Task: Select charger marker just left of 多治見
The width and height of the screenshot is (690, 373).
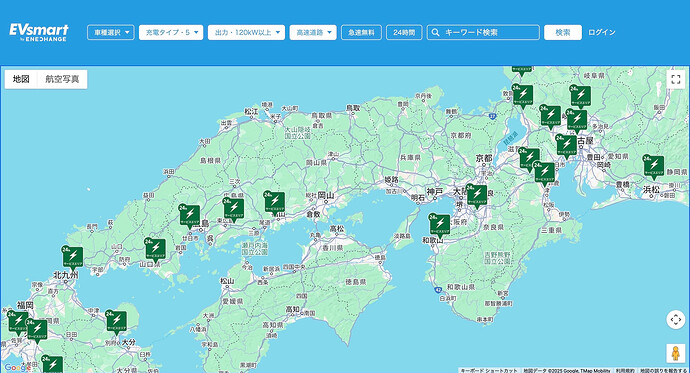Action: pos(576,121)
